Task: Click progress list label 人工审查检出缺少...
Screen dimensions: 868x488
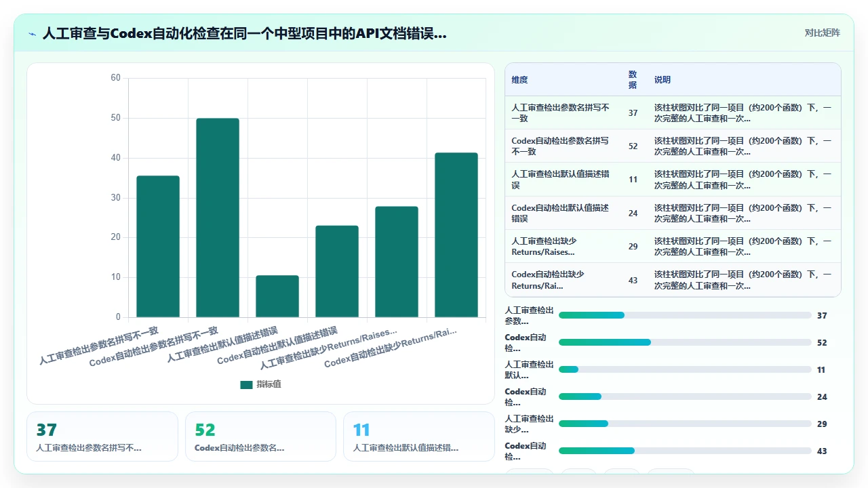Action: (x=529, y=424)
